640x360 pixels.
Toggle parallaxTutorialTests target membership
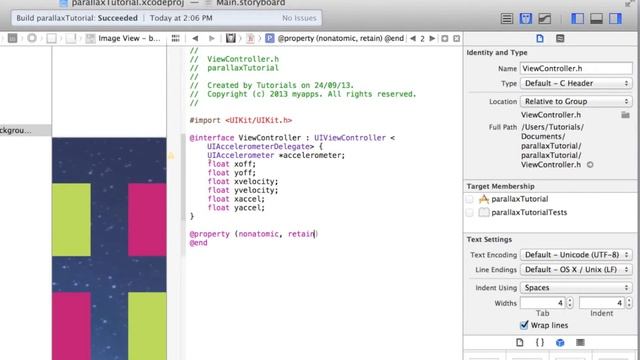click(470, 212)
